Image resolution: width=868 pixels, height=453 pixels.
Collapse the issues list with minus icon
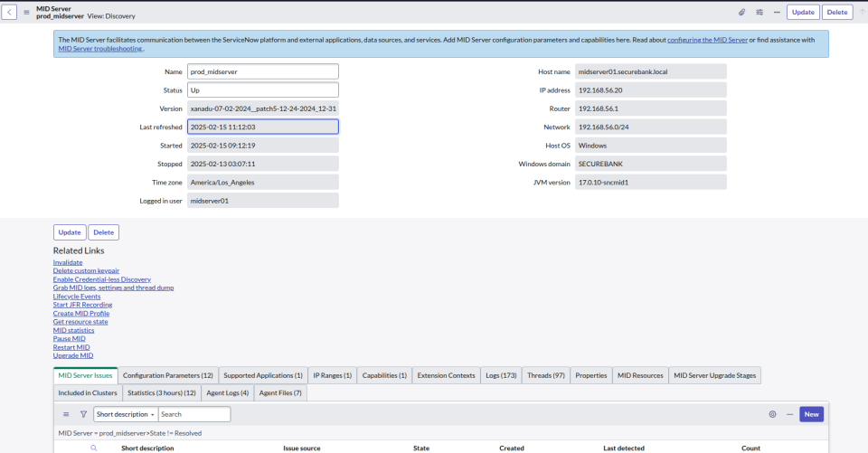click(790, 414)
